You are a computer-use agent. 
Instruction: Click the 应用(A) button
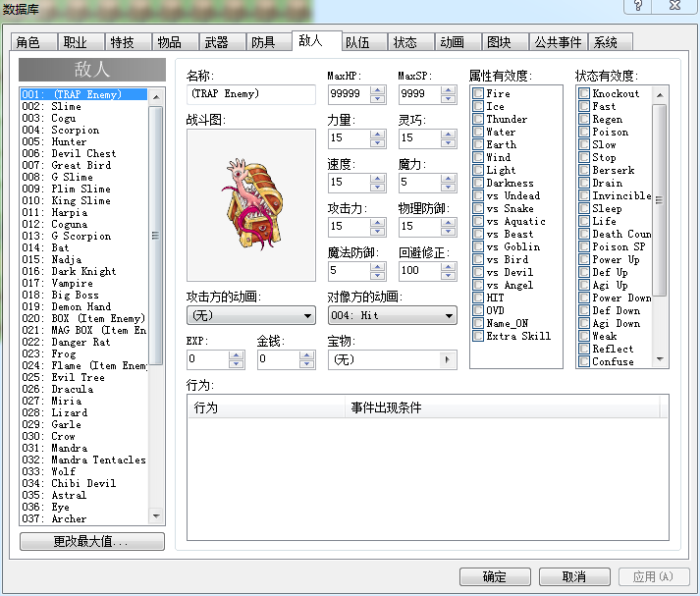pyautogui.click(x=654, y=576)
